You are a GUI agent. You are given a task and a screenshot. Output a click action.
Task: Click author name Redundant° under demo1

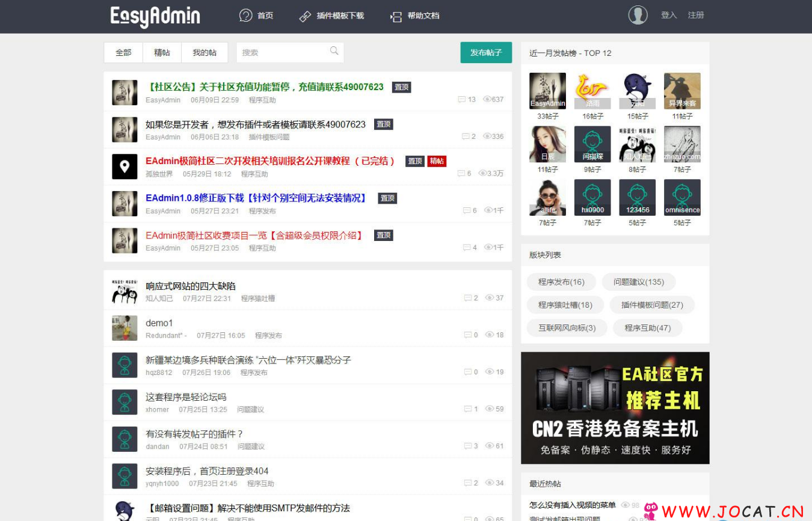pos(166,335)
